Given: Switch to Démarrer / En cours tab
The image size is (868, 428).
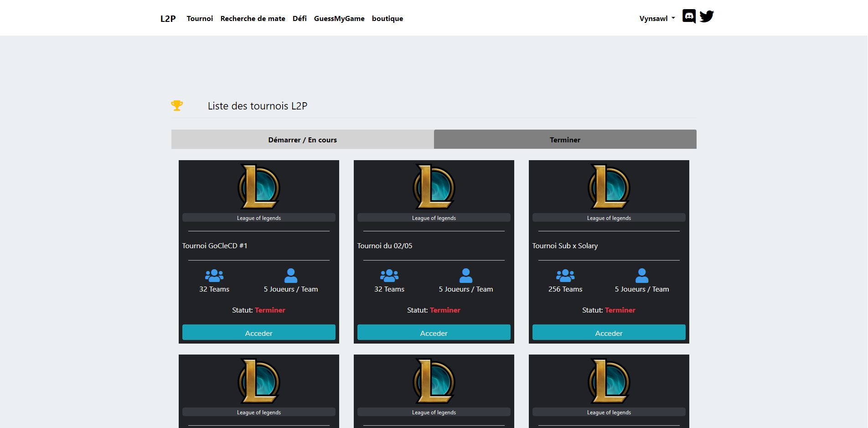Looking at the screenshot, I should pyautogui.click(x=303, y=140).
